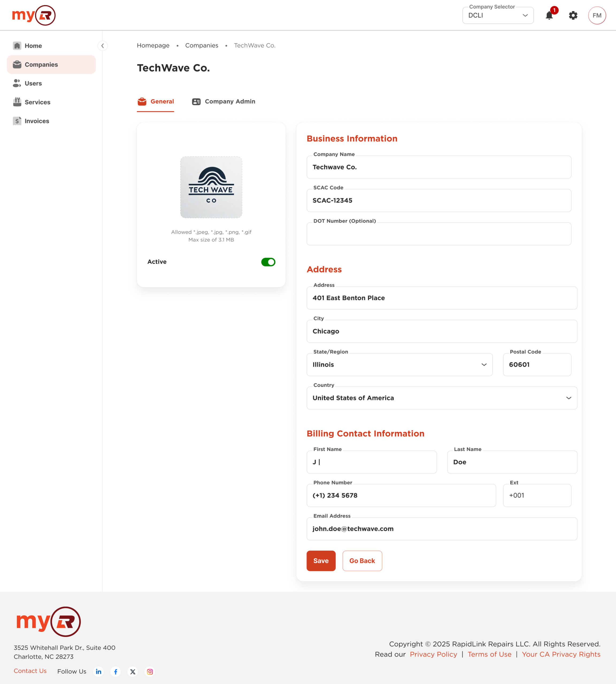This screenshot has width=616, height=684.
Task: Open settings gear icon
Action: (573, 15)
